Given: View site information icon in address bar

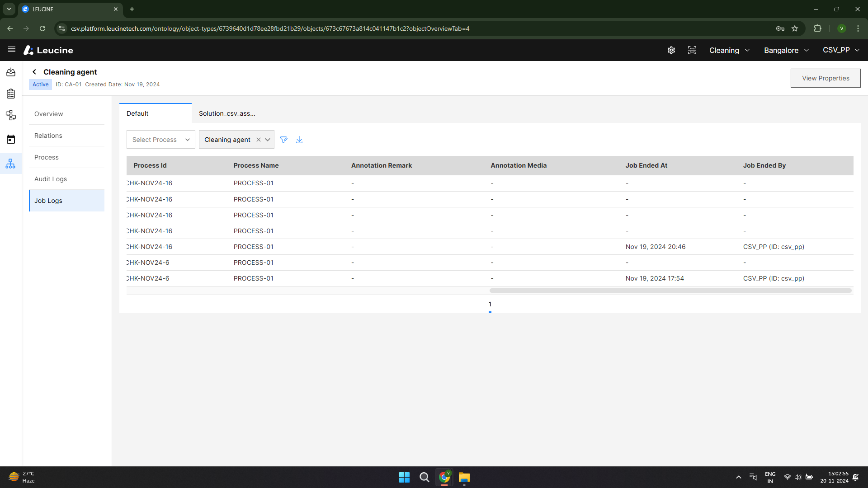Looking at the screenshot, I should [x=62, y=28].
